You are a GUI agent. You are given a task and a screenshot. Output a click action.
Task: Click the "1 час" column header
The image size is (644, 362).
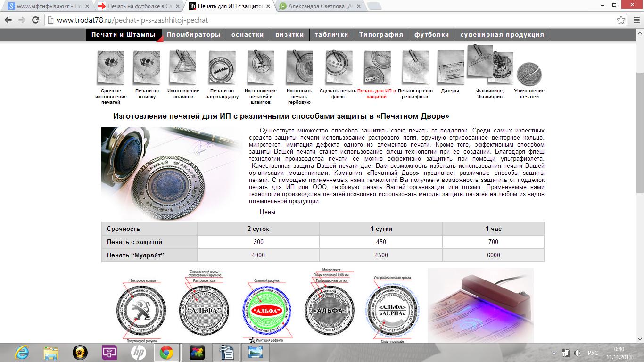tap(493, 229)
